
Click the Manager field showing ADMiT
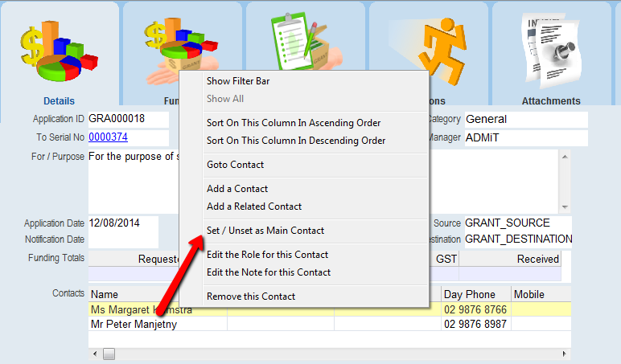point(526,137)
